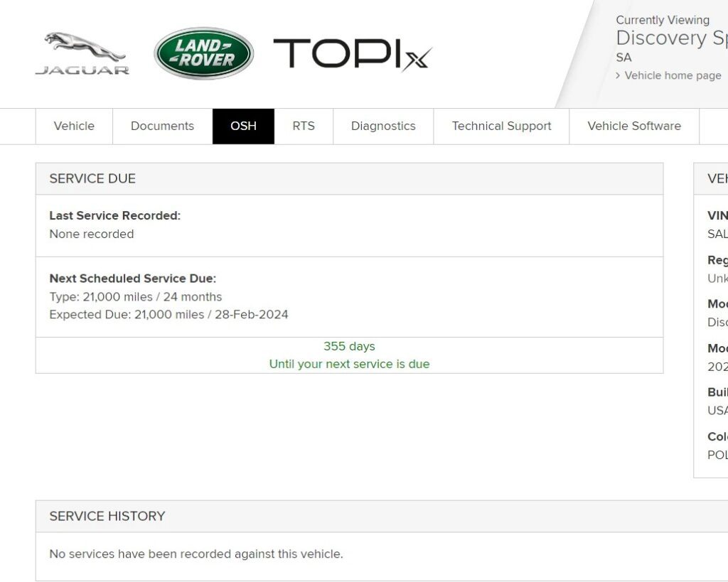Click the 'None recorded' text
This screenshot has height=582, width=728.
(x=92, y=234)
